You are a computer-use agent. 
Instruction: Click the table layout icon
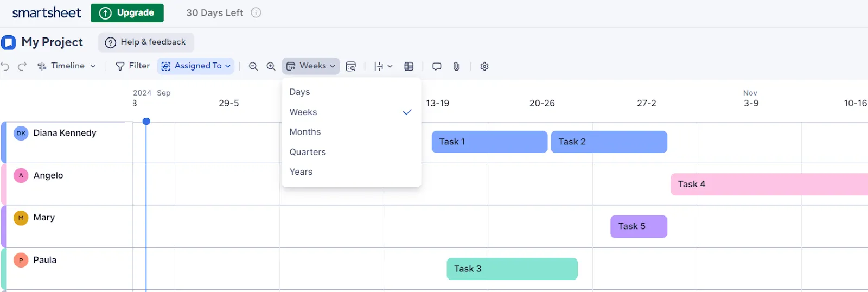coord(409,66)
